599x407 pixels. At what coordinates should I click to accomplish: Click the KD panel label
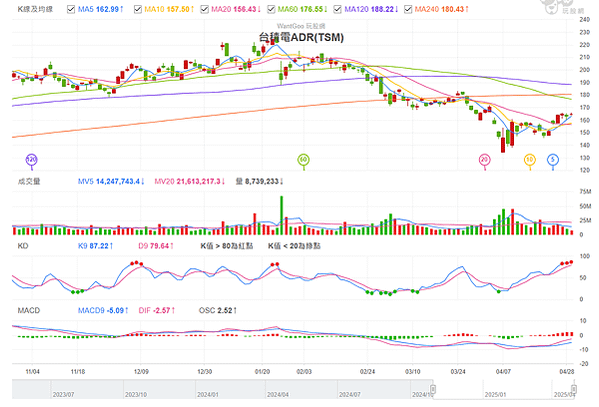click(x=23, y=246)
